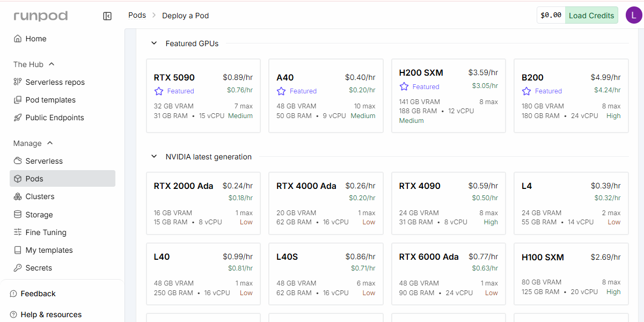644x322 pixels.
Task: Toggle the Featured star on A40
Action: click(x=281, y=91)
